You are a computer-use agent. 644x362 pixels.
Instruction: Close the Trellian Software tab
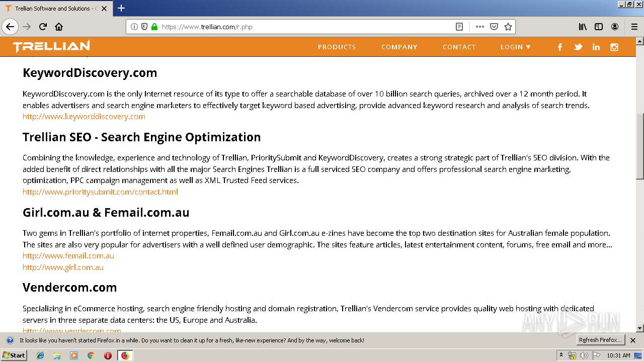pos(104,9)
